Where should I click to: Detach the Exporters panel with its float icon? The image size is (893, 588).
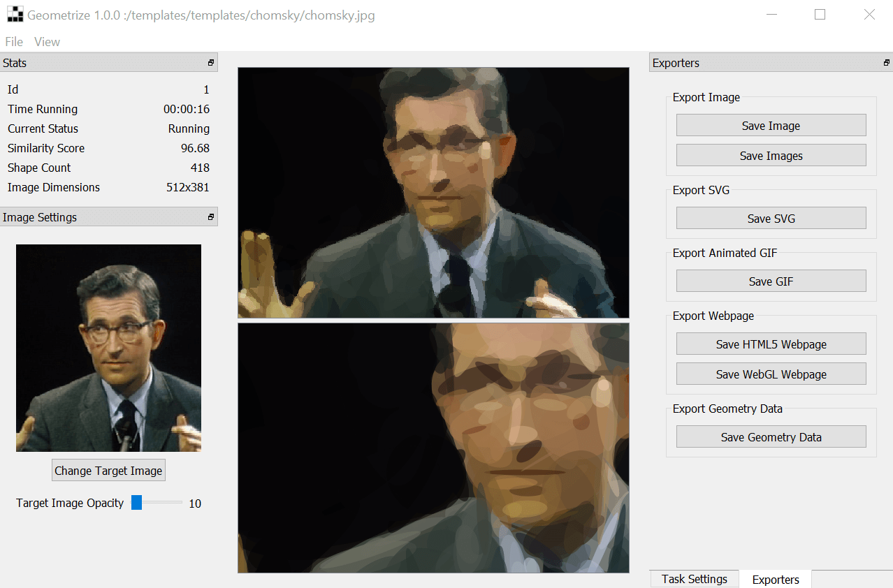coord(886,63)
